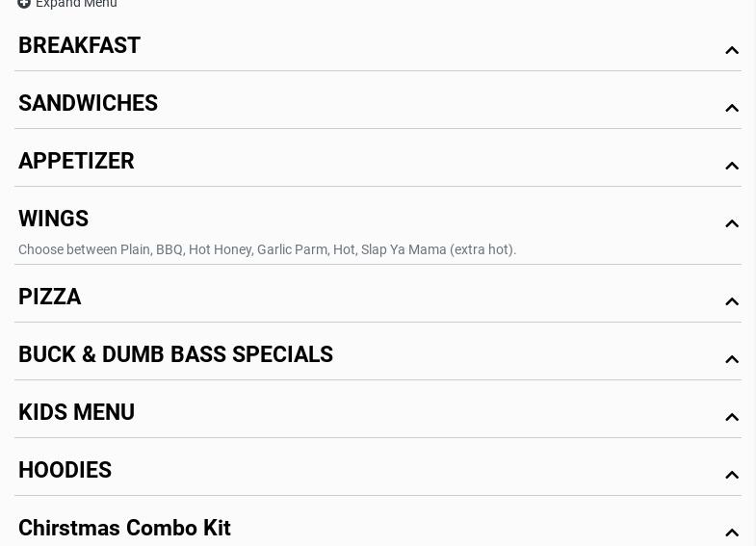Open the BREAKFAST menu heading
This screenshot has width=756, height=546.
click(x=79, y=45)
